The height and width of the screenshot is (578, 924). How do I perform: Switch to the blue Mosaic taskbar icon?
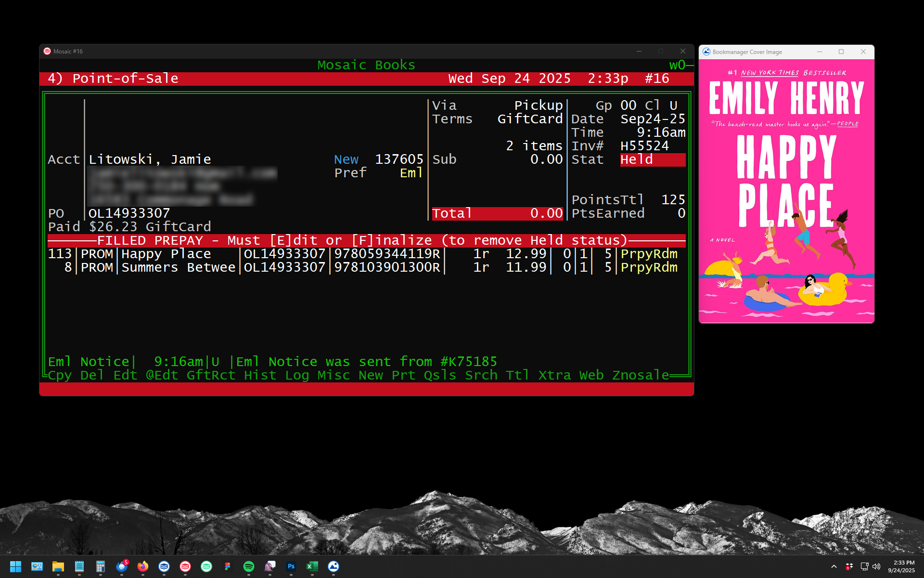(x=164, y=566)
